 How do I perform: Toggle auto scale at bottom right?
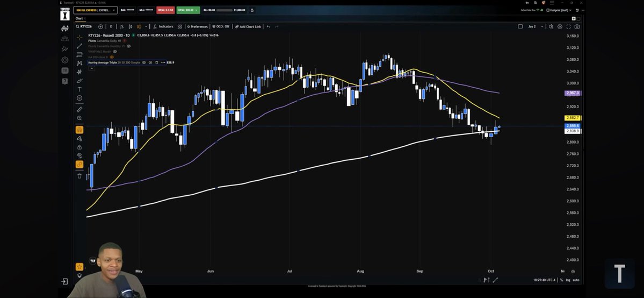576,280
